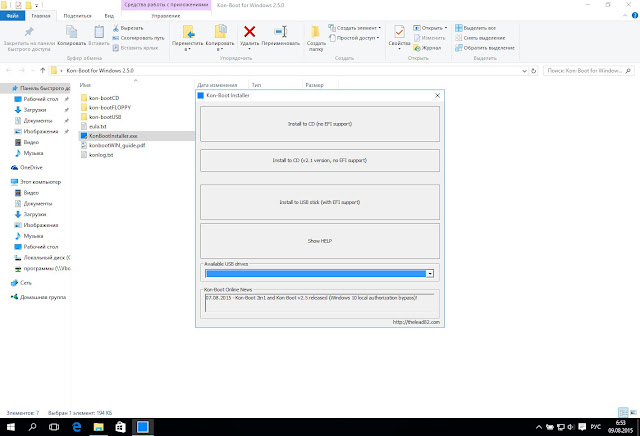The height and width of the screenshot is (436, 640).
Task: Click the Edit command in ribbon
Action: (429, 38)
